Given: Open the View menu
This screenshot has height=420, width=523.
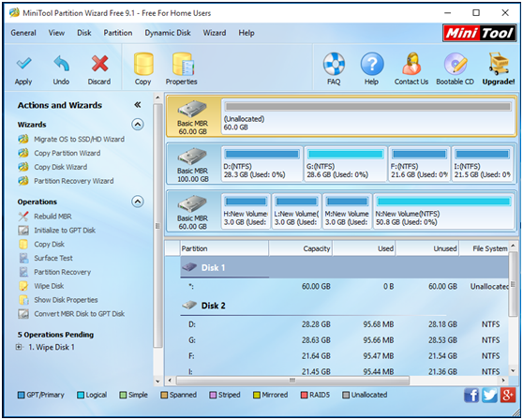Looking at the screenshot, I should pyautogui.click(x=56, y=33).
